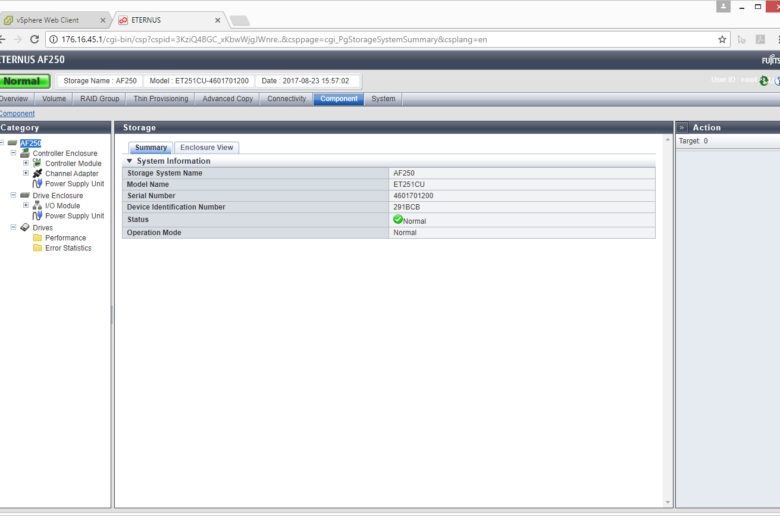The width and height of the screenshot is (780, 516).
Task: Open the Overview tab
Action: (x=15, y=99)
